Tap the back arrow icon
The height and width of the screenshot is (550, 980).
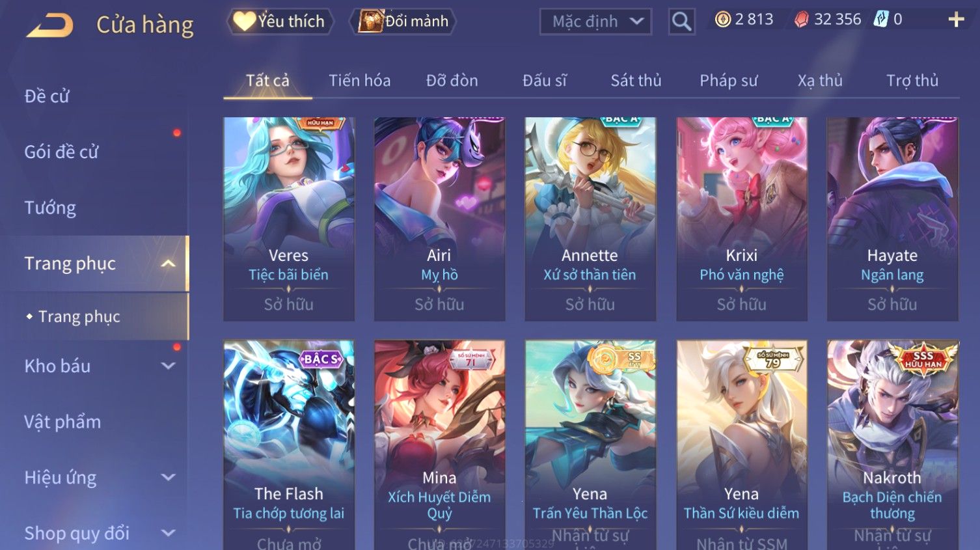click(49, 25)
